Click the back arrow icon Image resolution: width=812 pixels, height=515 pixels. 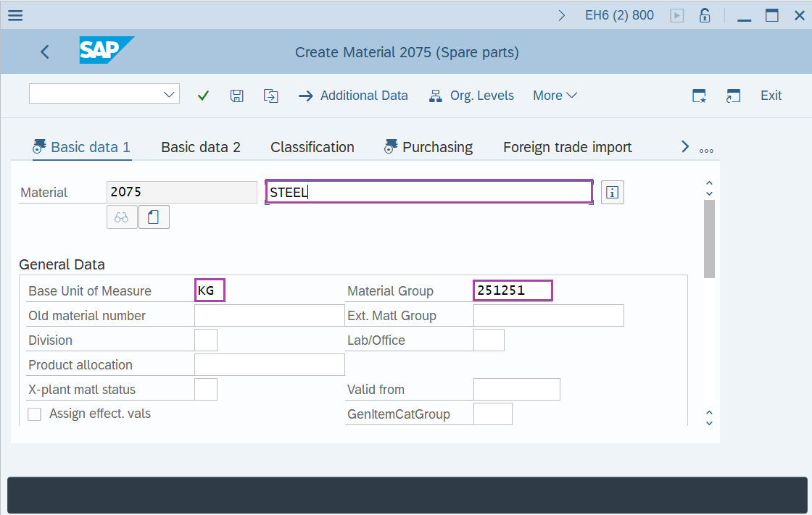pyautogui.click(x=45, y=52)
